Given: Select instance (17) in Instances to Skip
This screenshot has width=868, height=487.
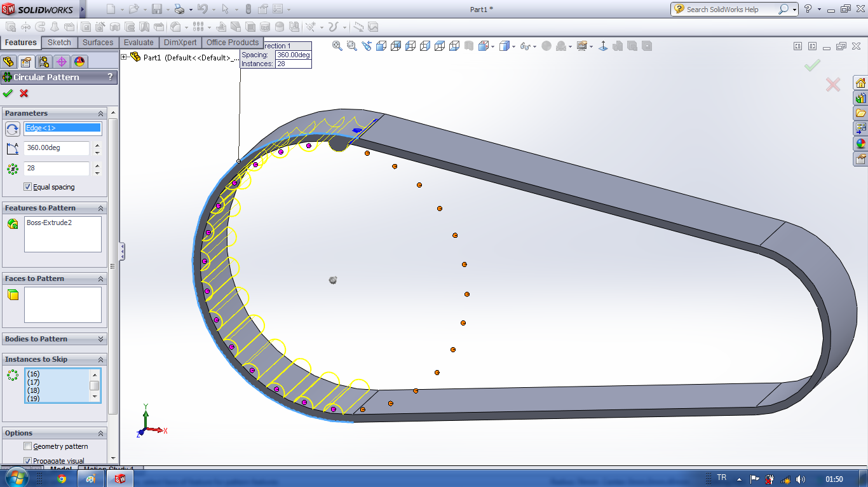Looking at the screenshot, I should click(x=34, y=382).
